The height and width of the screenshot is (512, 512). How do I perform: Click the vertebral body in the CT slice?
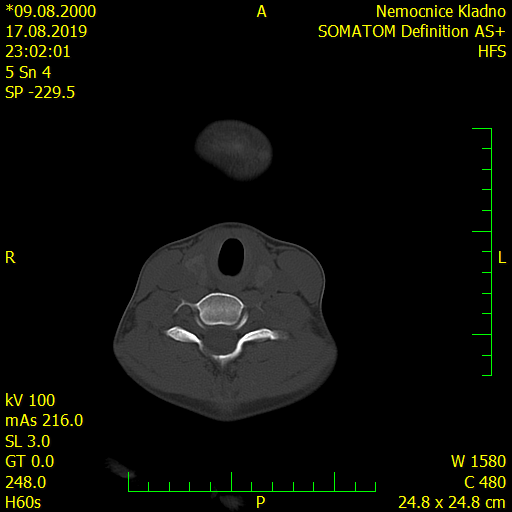pyautogui.click(x=220, y=309)
